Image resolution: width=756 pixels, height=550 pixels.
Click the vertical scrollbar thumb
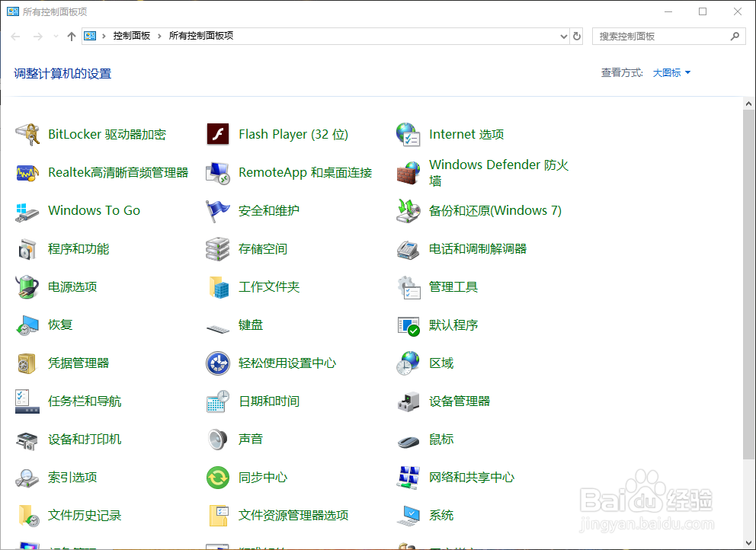pyautogui.click(x=749, y=284)
